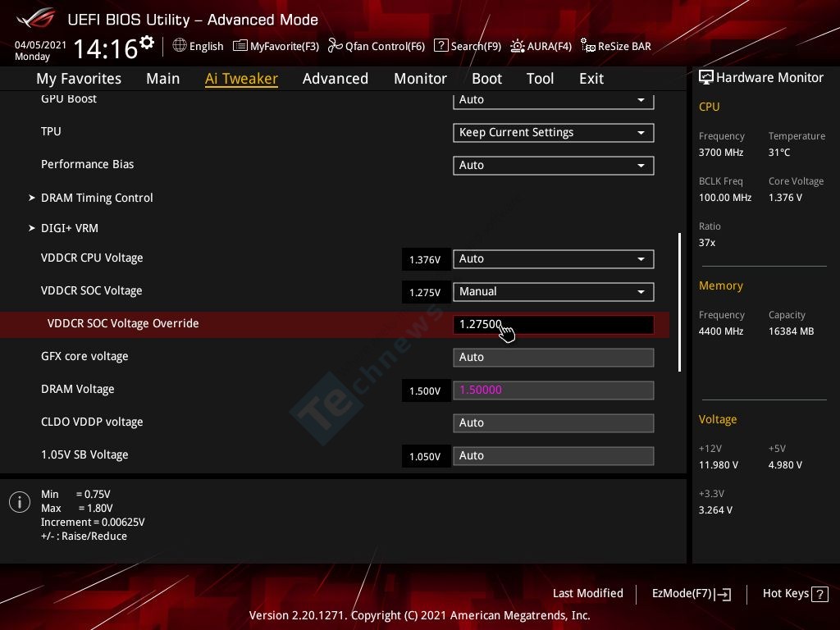Select the GFX core voltage label

(x=84, y=356)
